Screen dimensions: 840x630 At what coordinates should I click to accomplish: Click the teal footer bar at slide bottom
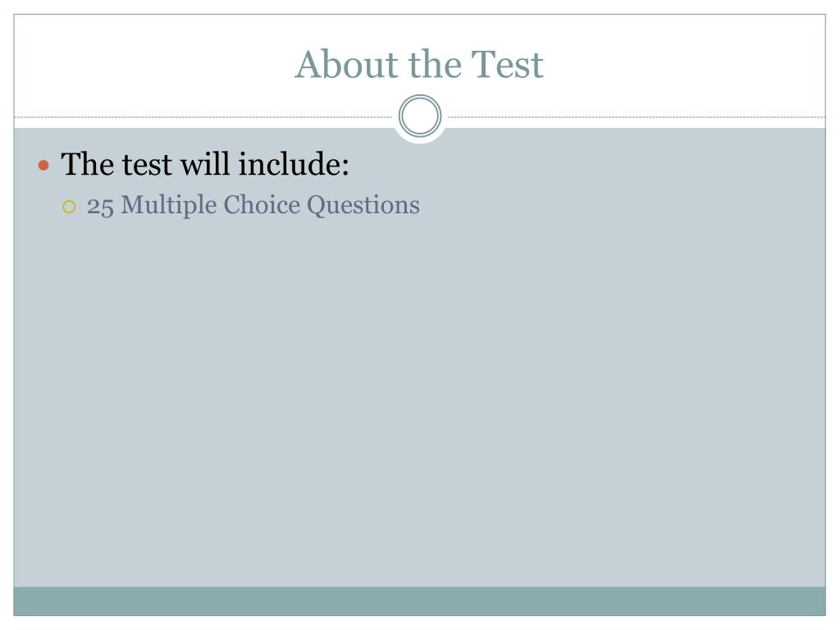(x=419, y=601)
